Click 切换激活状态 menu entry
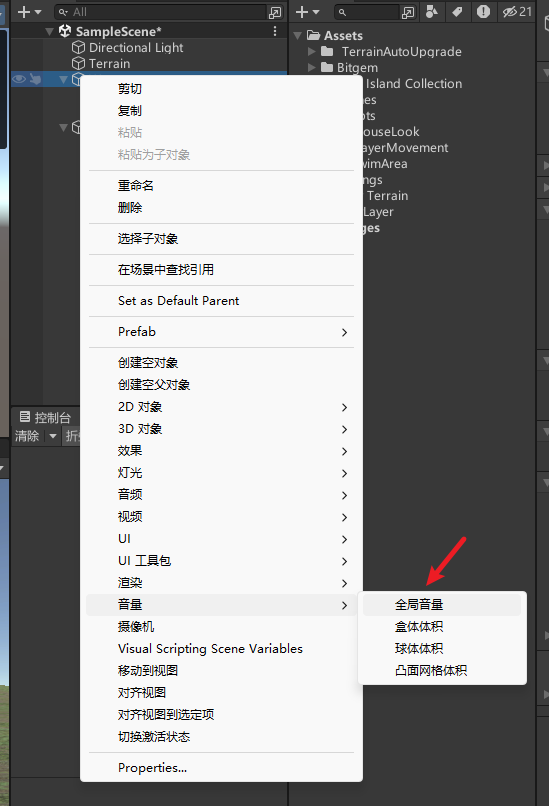The image size is (549, 806). pyautogui.click(x=222, y=737)
